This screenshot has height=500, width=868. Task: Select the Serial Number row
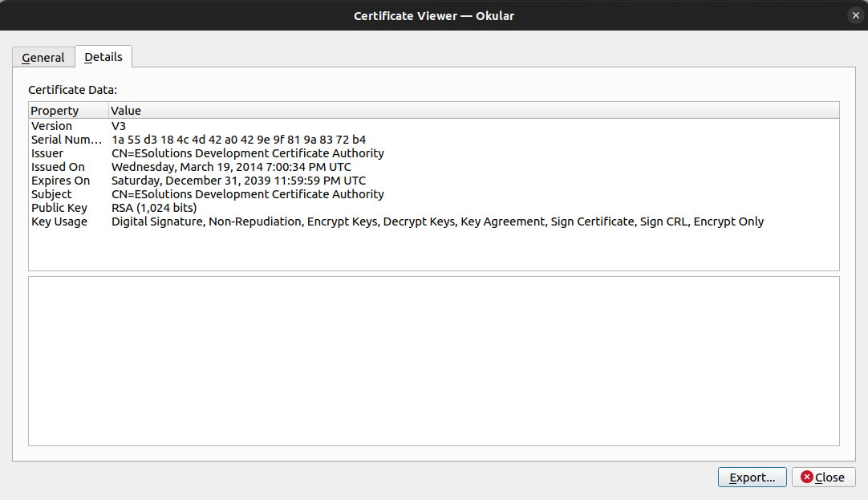[433, 140]
